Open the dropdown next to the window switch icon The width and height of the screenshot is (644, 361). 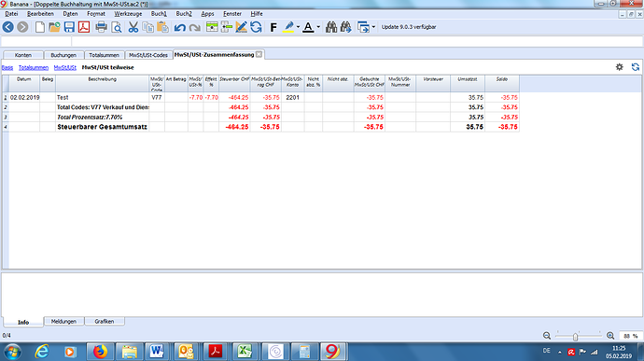pos(373,27)
